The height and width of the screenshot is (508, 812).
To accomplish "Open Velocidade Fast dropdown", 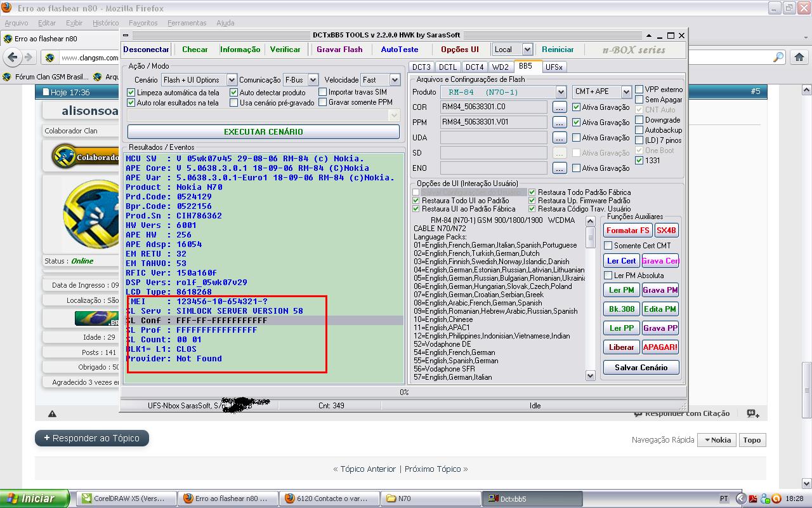I will pyautogui.click(x=380, y=80).
